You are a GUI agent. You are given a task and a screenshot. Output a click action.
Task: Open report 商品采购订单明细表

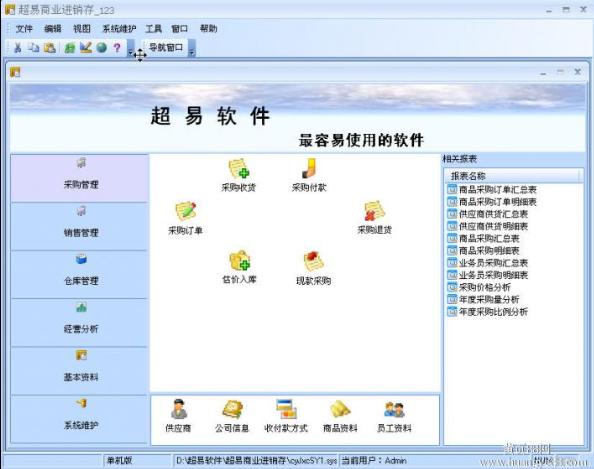click(x=492, y=202)
